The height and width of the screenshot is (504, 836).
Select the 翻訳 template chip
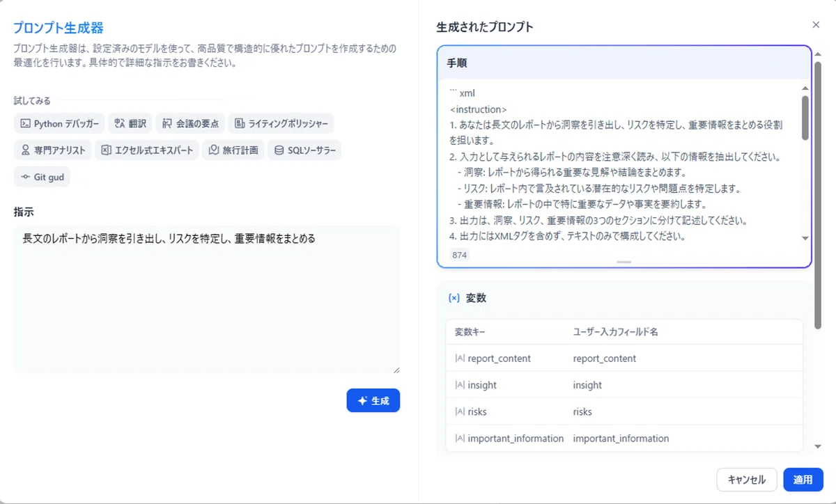tap(130, 123)
